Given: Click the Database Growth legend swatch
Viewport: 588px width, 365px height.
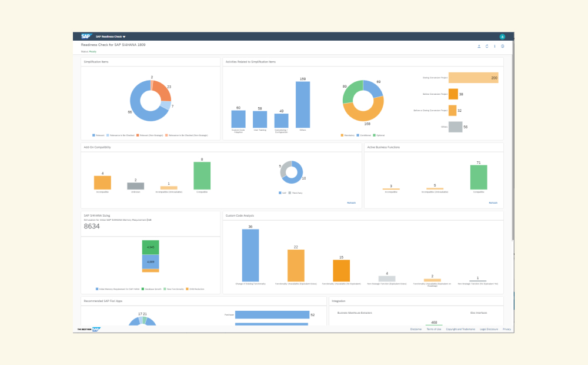Looking at the screenshot, I should pos(142,289).
